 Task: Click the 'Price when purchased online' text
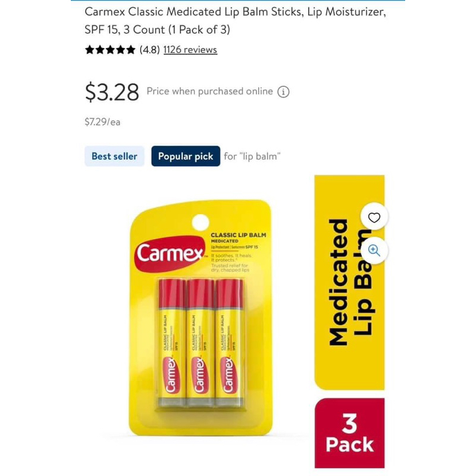click(210, 92)
